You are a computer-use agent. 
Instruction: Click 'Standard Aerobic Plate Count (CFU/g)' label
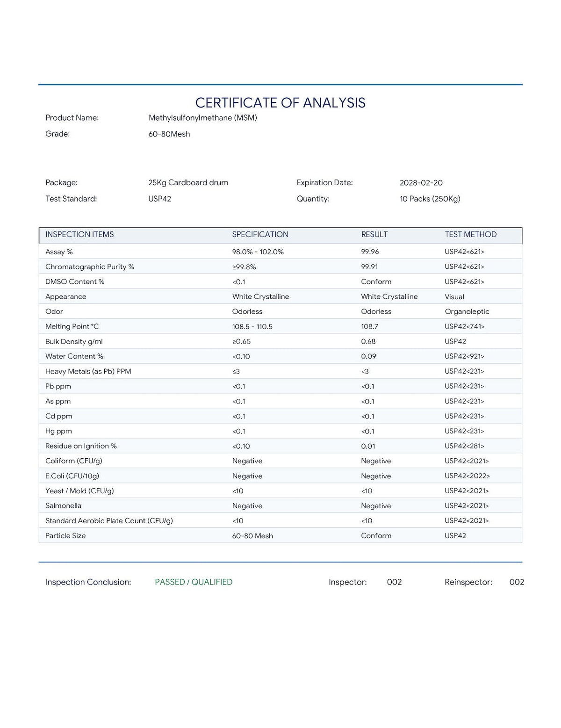pos(109,521)
